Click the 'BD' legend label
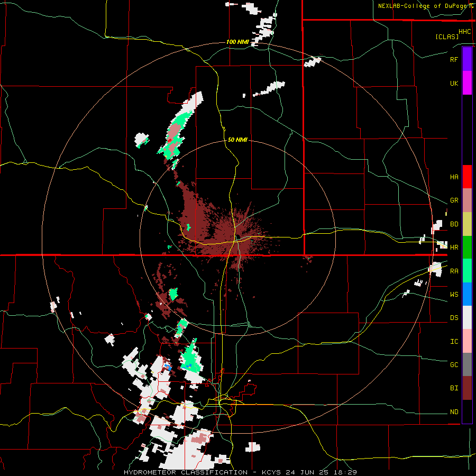The width and height of the screenshot is (476, 476). 454,224
